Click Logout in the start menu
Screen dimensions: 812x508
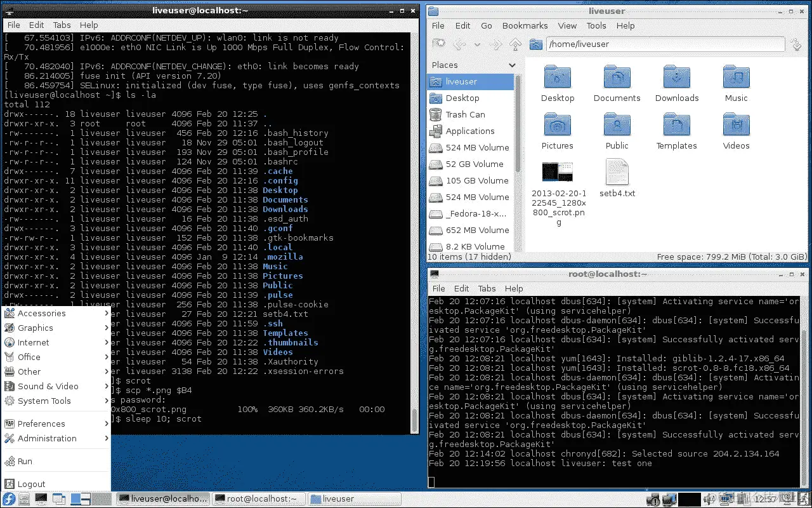pyautogui.click(x=55, y=484)
